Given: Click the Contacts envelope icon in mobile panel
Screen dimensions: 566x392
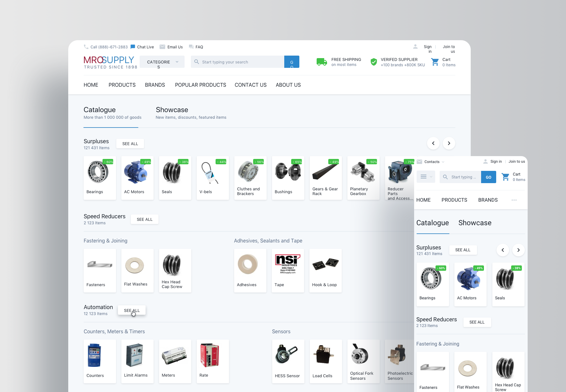Looking at the screenshot, I should [419, 162].
